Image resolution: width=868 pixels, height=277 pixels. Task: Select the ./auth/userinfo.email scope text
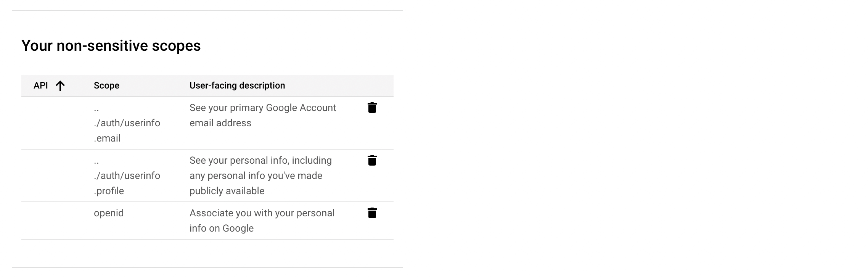coord(127,123)
